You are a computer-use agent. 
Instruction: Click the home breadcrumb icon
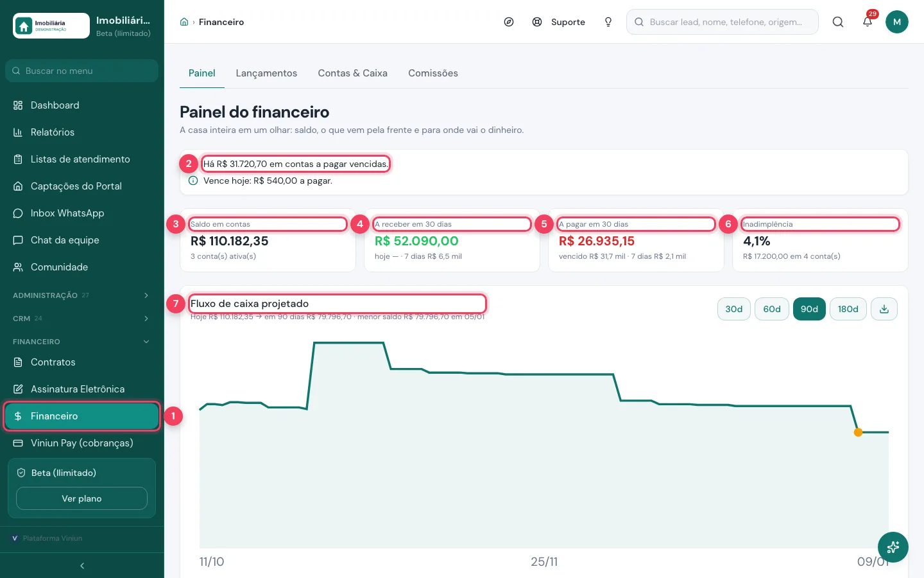(184, 22)
